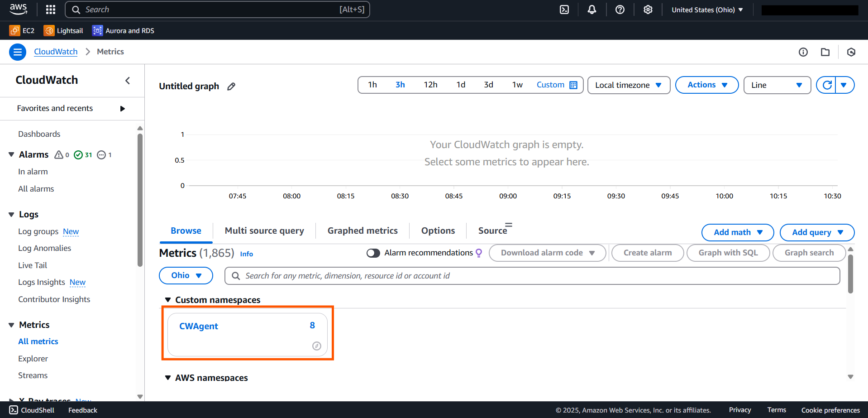Click the in-alarm warning count icon

click(x=59, y=155)
